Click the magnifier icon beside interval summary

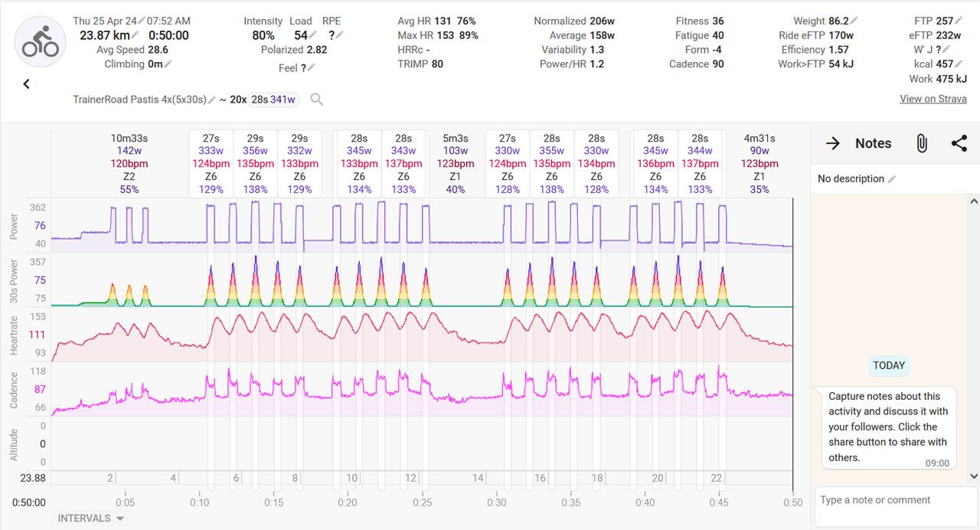(316, 100)
